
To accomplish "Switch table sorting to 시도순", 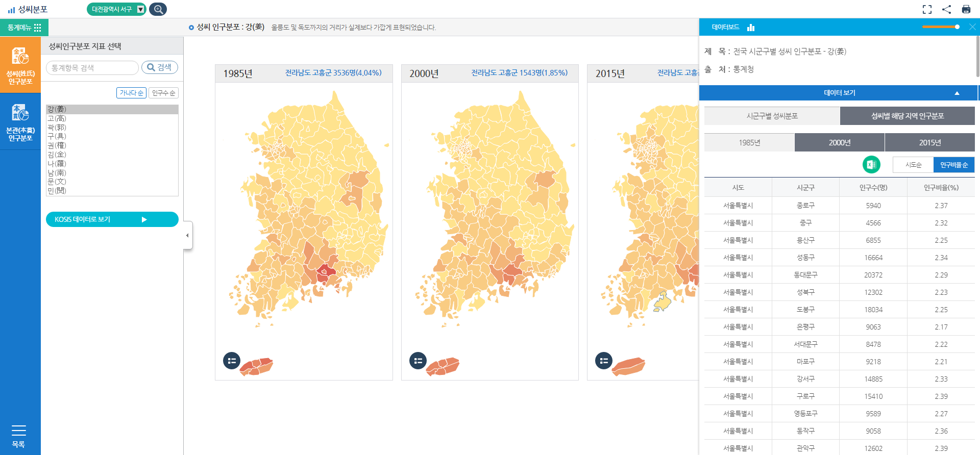I will [913, 165].
